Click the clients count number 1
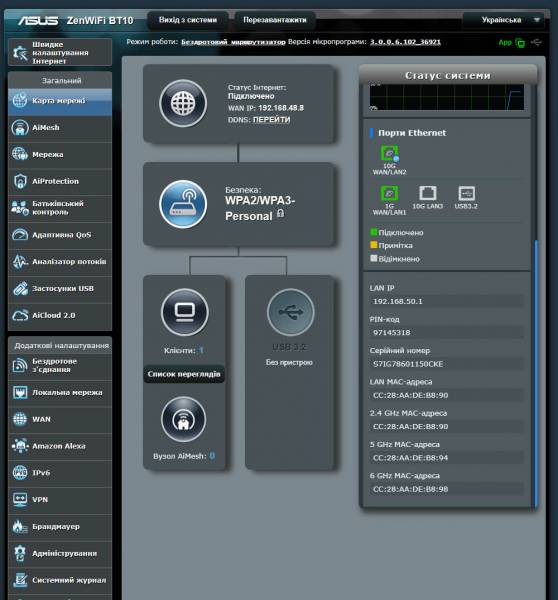558x600 pixels. pos(201,350)
